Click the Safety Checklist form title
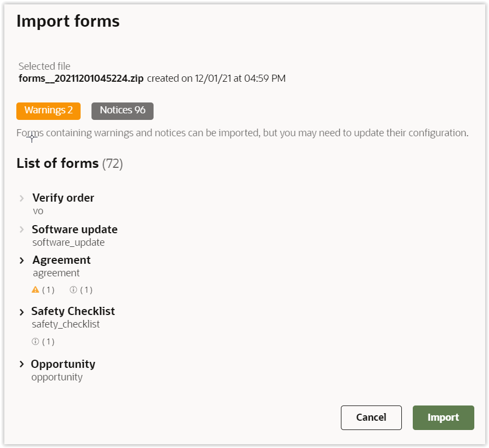Image resolution: width=489 pixels, height=448 pixels. (73, 311)
